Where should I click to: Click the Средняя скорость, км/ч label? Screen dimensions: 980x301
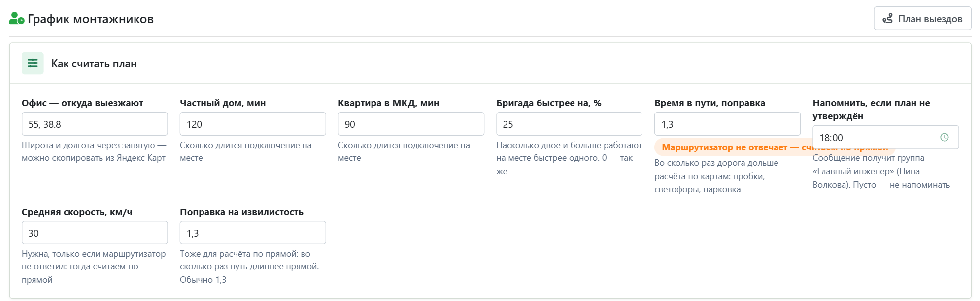[x=77, y=212]
